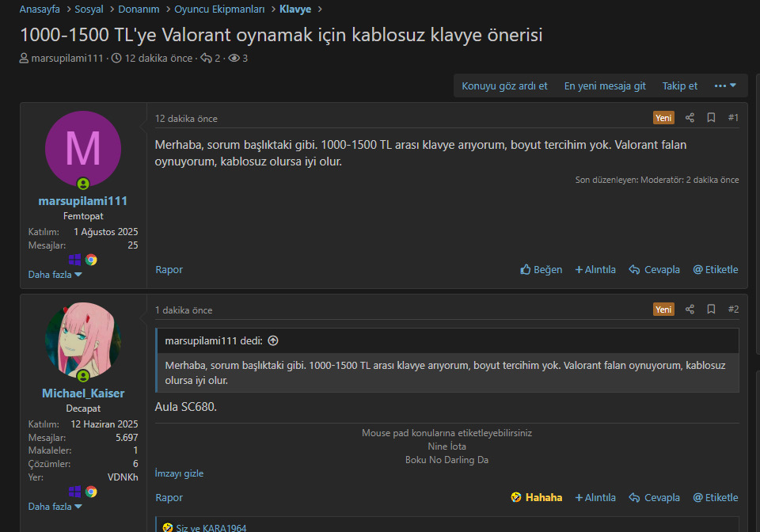Open thread author marsupilami111 under title
The image size is (760, 532).
point(66,58)
